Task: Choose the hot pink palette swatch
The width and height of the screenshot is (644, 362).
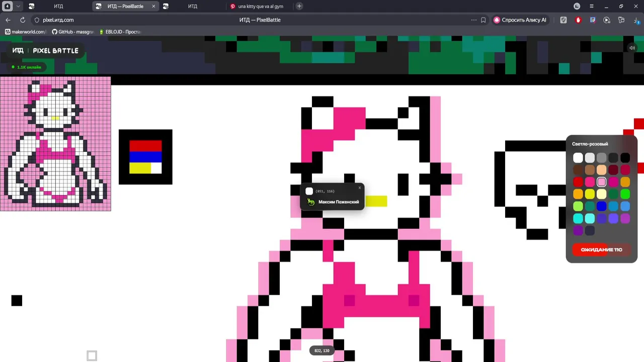Action: click(590, 182)
